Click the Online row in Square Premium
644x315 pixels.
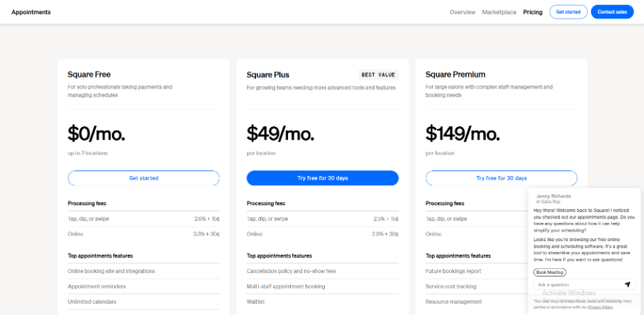pyautogui.click(x=477, y=234)
